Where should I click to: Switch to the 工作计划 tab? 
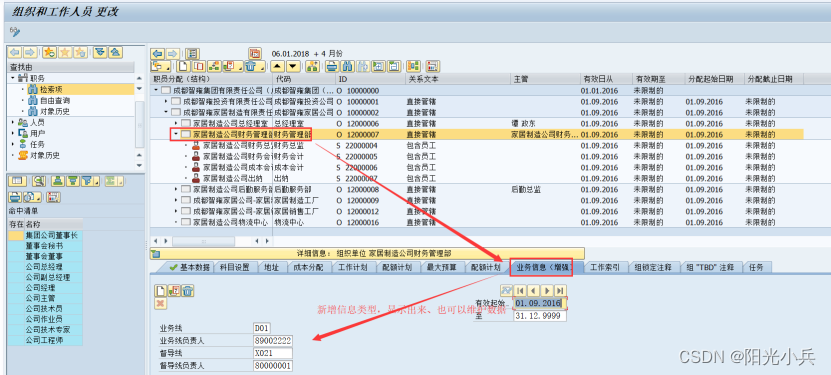[x=352, y=267]
